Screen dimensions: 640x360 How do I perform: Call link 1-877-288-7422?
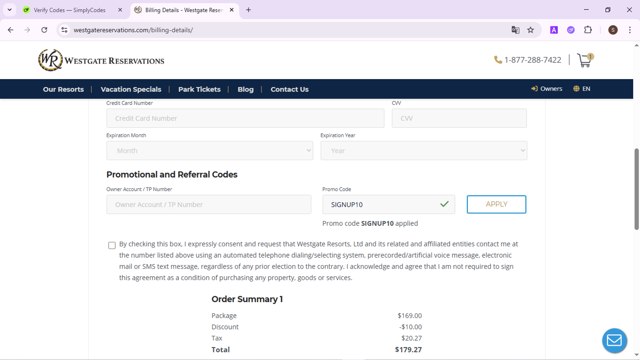[x=533, y=60]
